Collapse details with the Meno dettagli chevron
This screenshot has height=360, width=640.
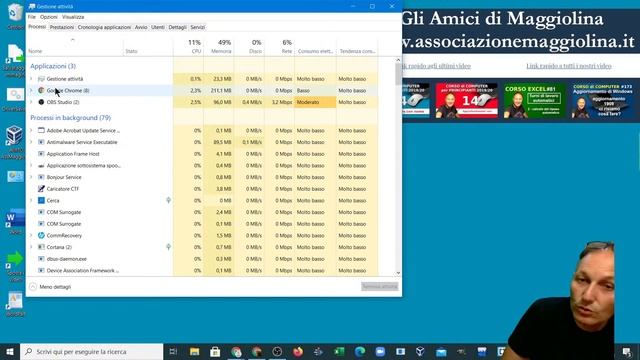pos(33,287)
